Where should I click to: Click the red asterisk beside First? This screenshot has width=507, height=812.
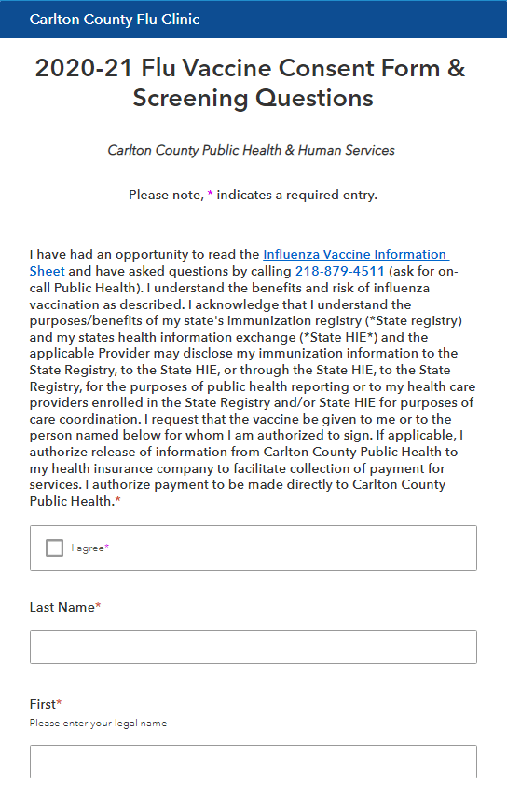[x=59, y=703]
